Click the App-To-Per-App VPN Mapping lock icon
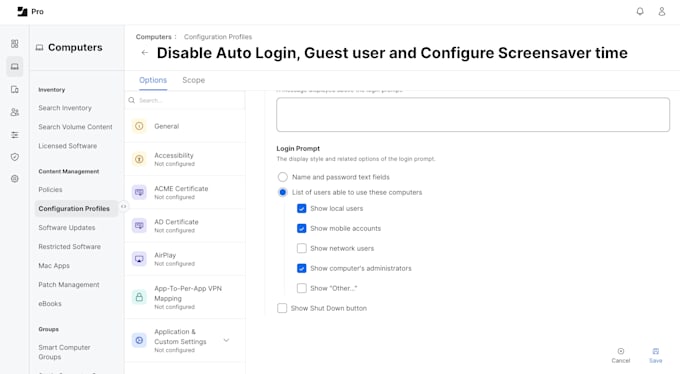 pyautogui.click(x=139, y=297)
